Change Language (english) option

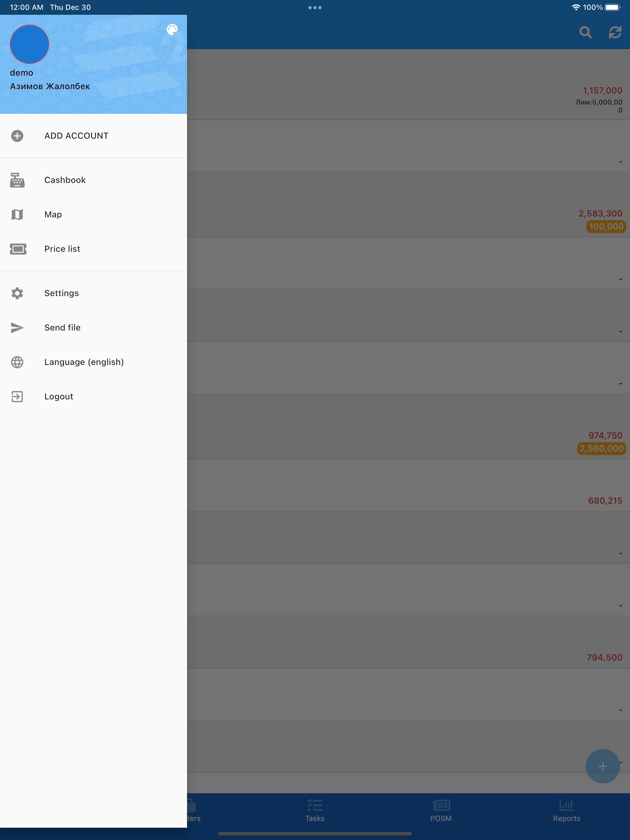[x=94, y=362]
